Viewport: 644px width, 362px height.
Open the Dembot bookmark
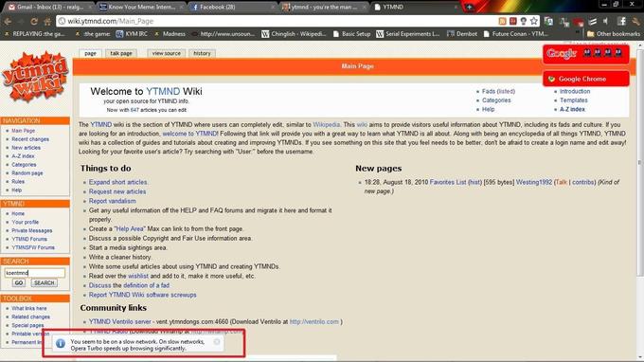[462, 34]
